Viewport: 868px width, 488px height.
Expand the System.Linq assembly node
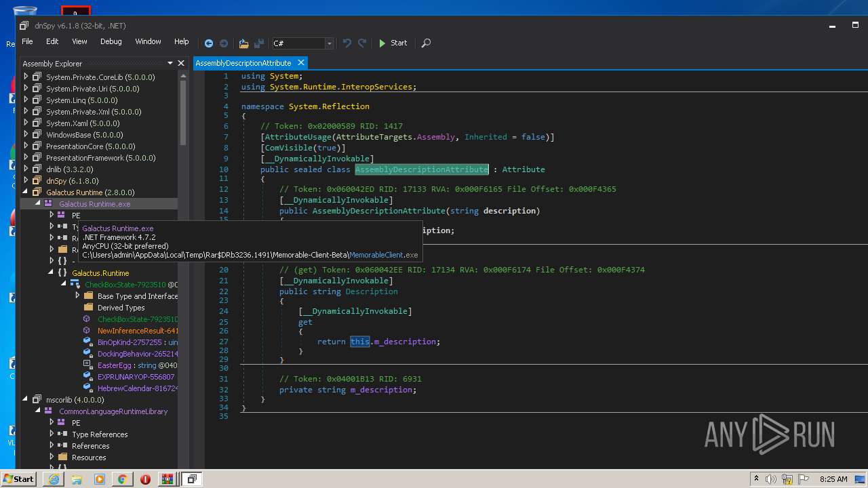pyautogui.click(x=26, y=100)
